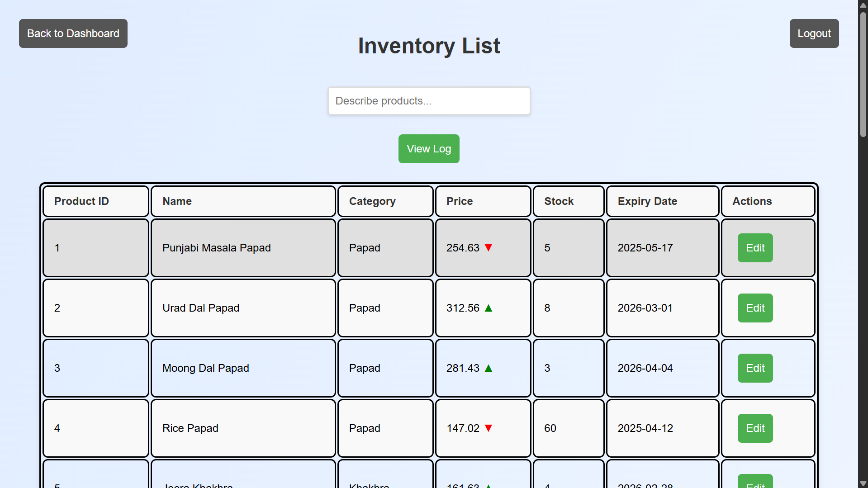Click the Category column header
Image resolution: width=868 pixels, height=488 pixels.
tap(385, 201)
